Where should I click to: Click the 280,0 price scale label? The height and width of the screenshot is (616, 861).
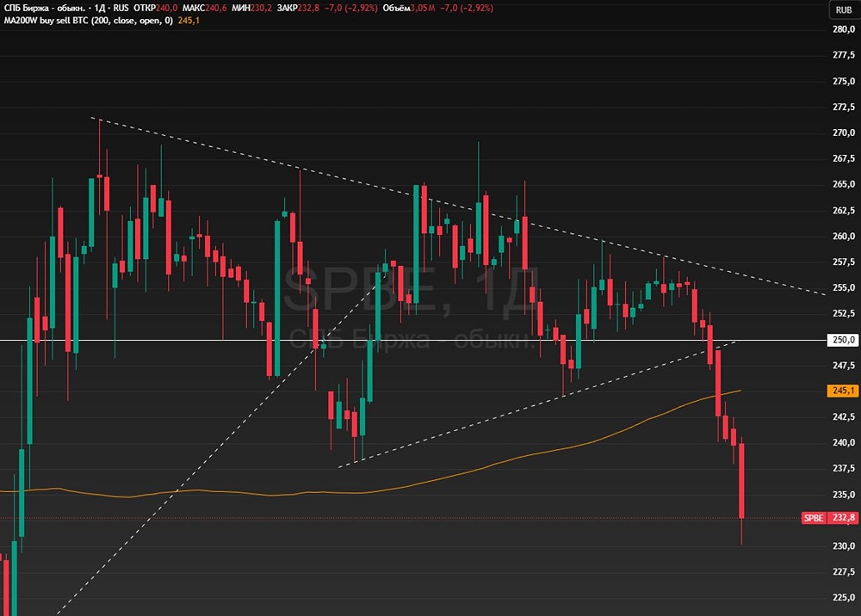tap(844, 29)
